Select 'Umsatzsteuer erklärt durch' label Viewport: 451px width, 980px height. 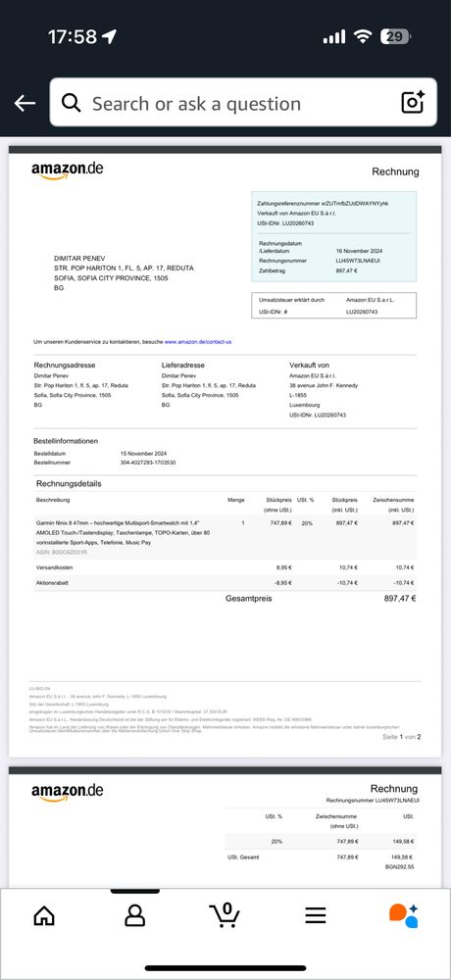click(x=291, y=300)
